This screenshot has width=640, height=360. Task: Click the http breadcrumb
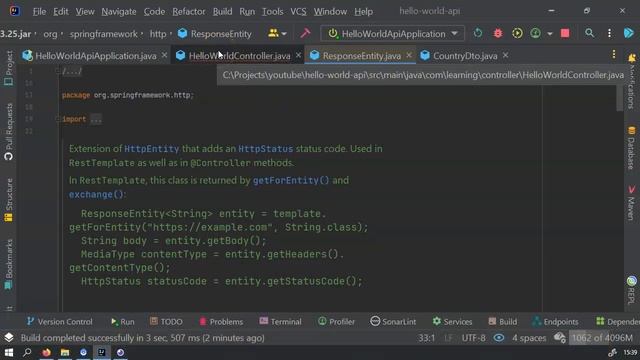click(158, 34)
